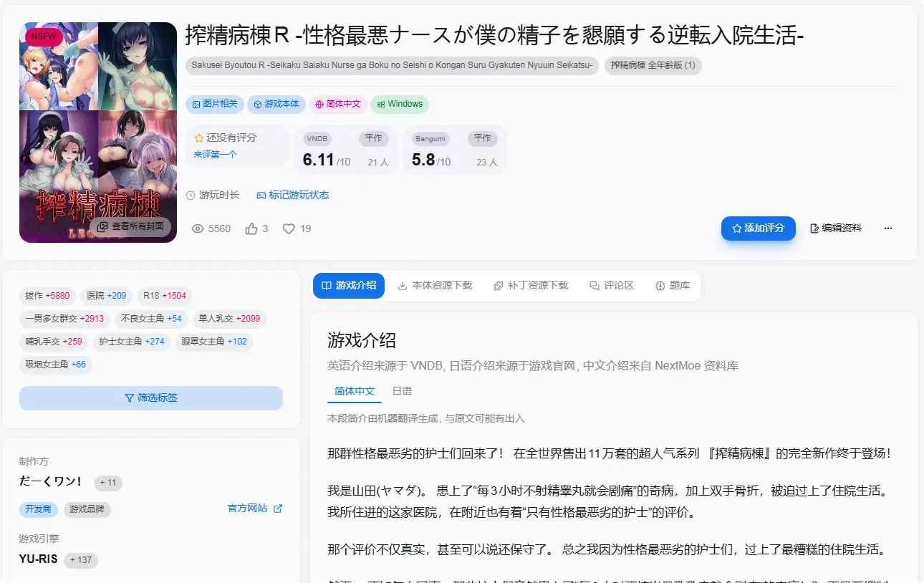924x583 pixels.
Task: Click the 不良女主角 +54 tag
Action: (151, 319)
